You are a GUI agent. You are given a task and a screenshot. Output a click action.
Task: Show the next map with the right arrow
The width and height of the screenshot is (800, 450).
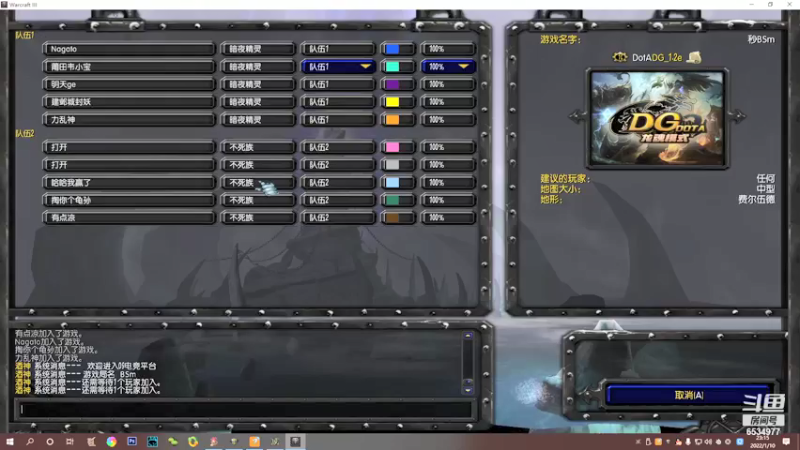point(737,116)
